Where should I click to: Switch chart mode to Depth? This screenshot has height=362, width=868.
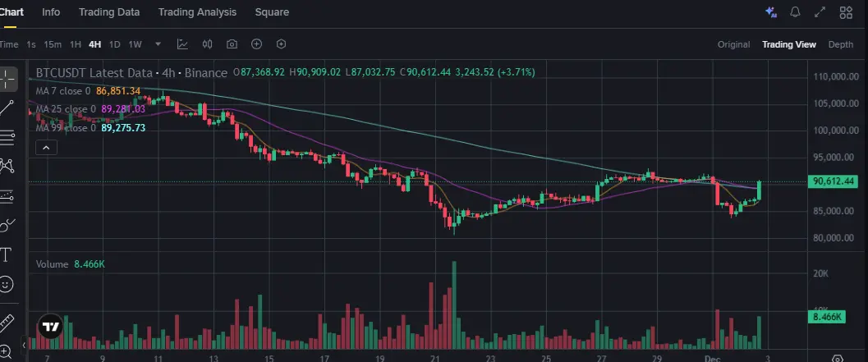coord(840,44)
